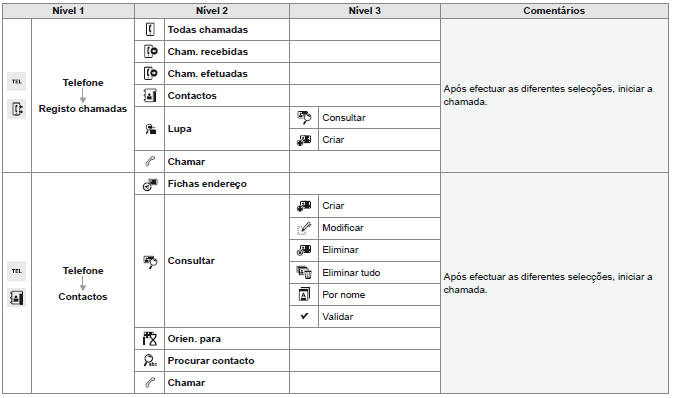Click the Eliminar tudo trash icon

click(304, 272)
